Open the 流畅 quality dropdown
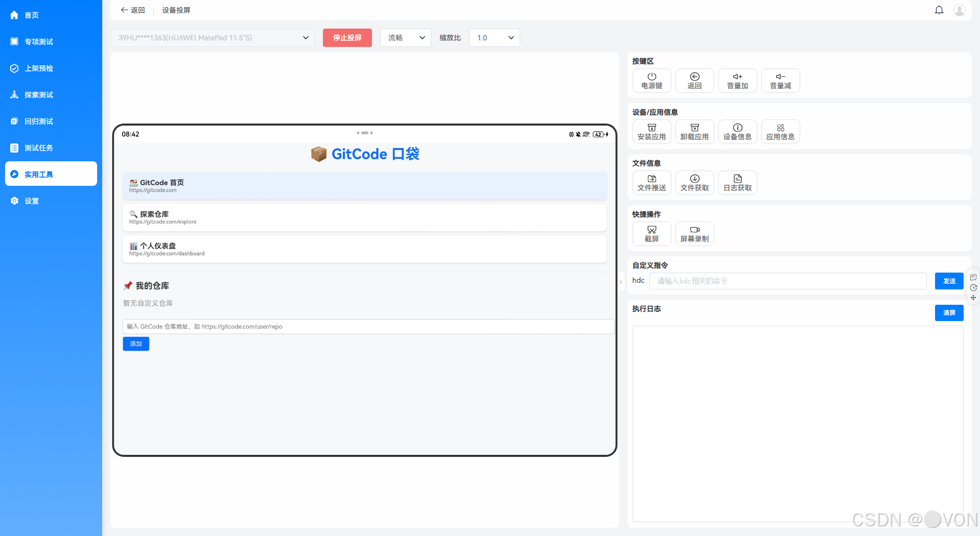980x536 pixels. pos(406,38)
